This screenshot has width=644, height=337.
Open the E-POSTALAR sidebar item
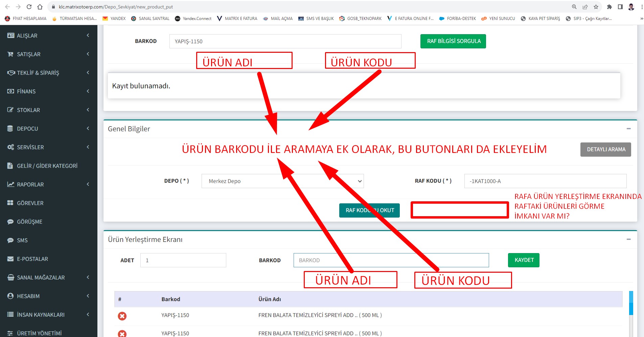click(32, 259)
